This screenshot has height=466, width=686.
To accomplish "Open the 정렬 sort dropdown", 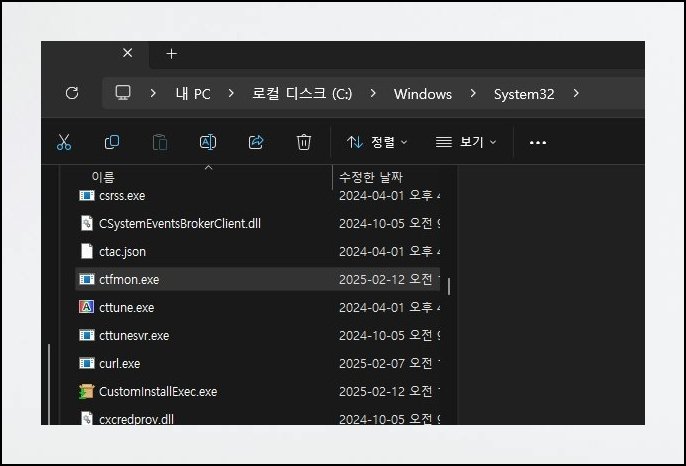I will (377, 142).
